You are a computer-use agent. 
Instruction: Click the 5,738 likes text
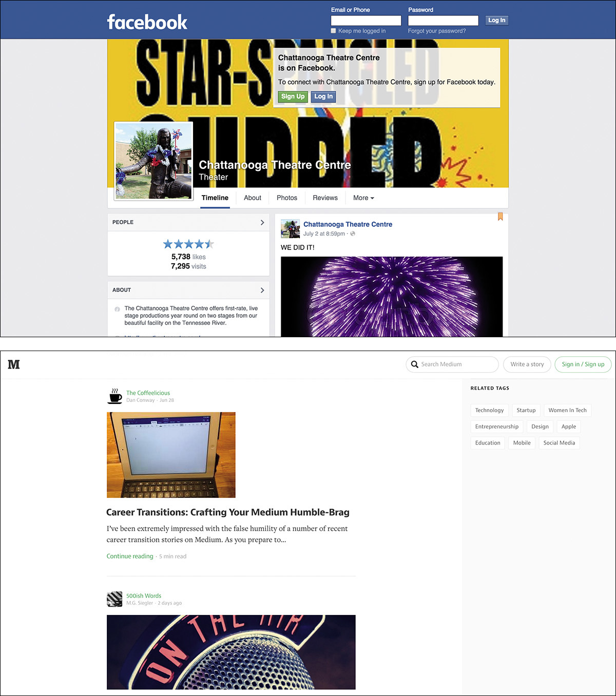188,257
